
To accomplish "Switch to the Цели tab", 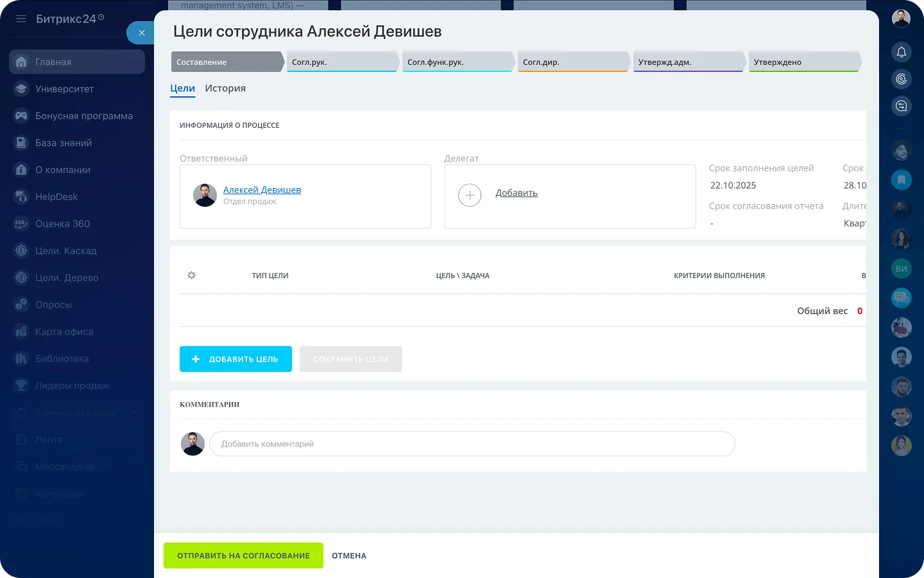I will (182, 89).
